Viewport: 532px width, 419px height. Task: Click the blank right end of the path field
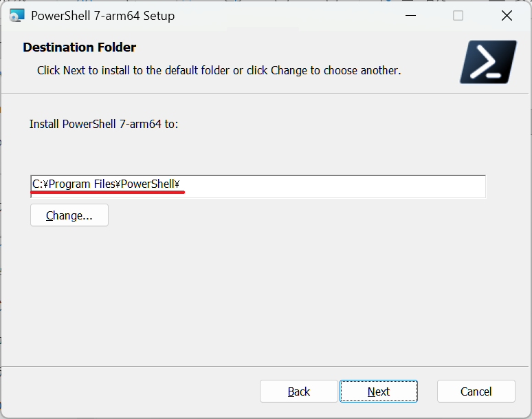pyautogui.click(x=412, y=186)
